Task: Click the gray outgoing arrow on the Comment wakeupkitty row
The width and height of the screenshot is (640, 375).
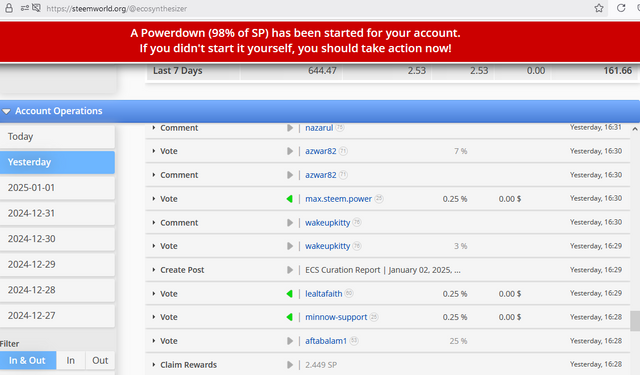Action: [290, 223]
